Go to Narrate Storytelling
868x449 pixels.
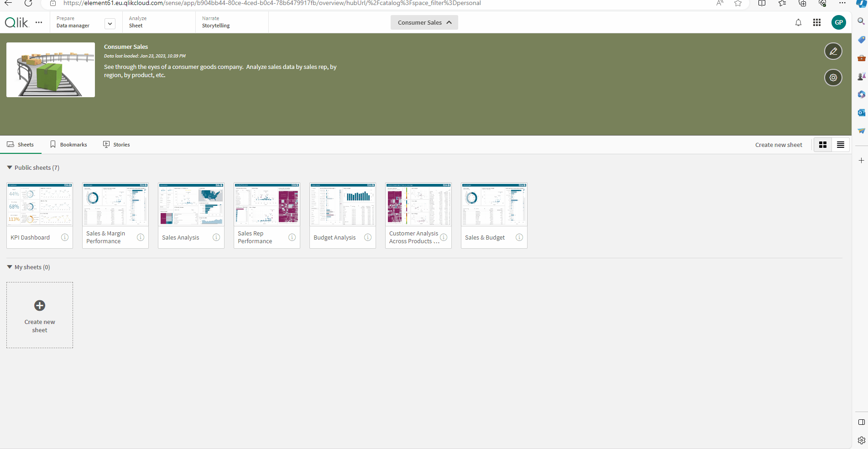216,22
